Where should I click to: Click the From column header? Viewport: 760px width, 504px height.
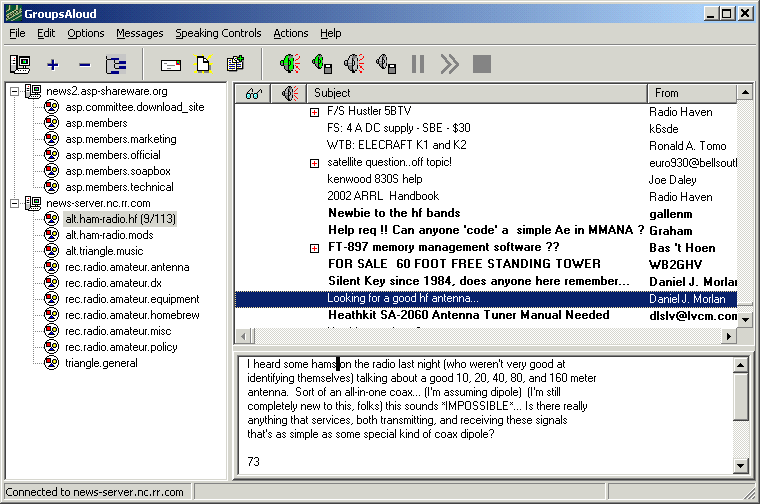[x=692, y=93]
